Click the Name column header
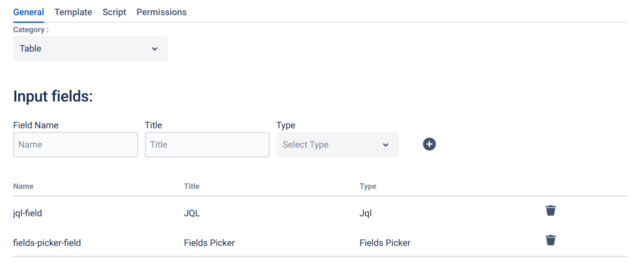Screen dimensions: 644x272 23,186
